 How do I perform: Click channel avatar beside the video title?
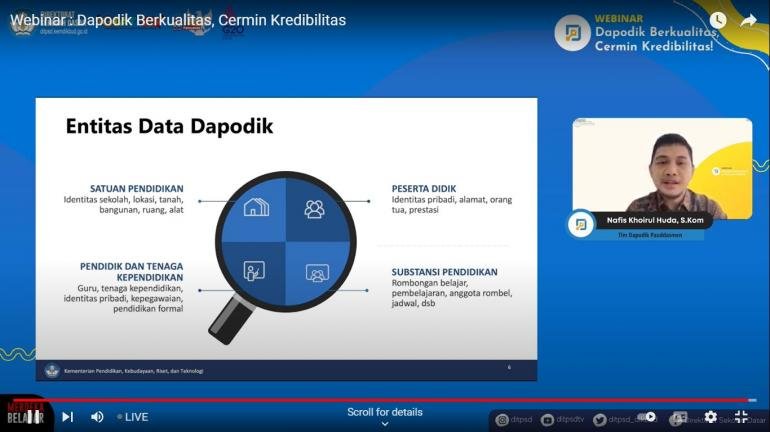tap(22, 21)
